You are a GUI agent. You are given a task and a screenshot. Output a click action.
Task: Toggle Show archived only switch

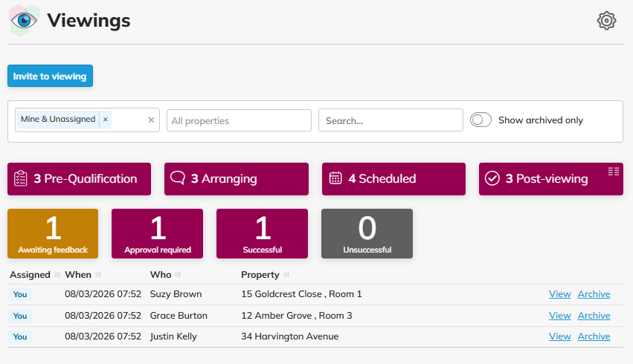(x=481, y=120)
